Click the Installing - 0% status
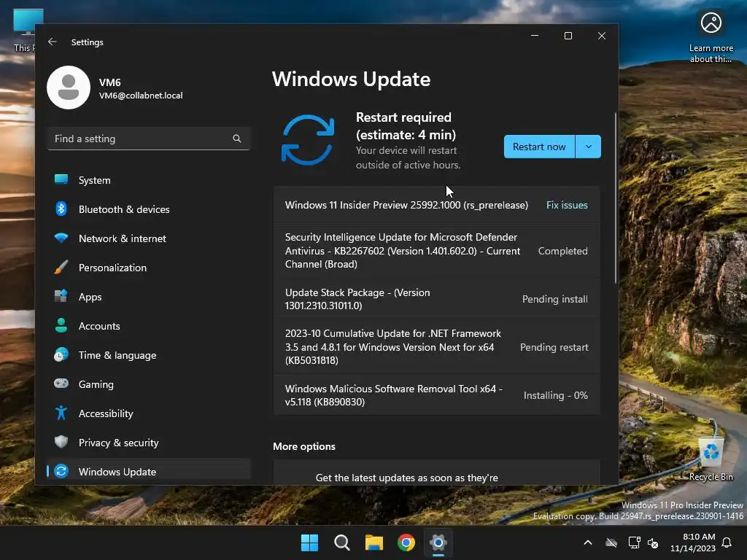Image resolution: width=747 pixels, height=560 pixels. pos(555,395)
